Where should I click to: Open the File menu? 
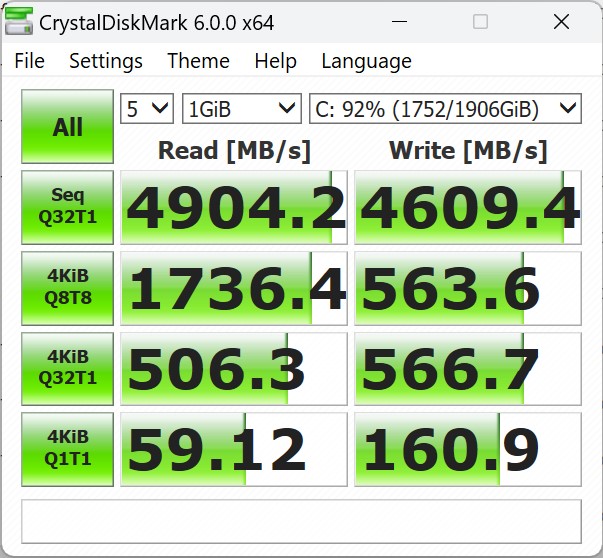tap(29, 61)
